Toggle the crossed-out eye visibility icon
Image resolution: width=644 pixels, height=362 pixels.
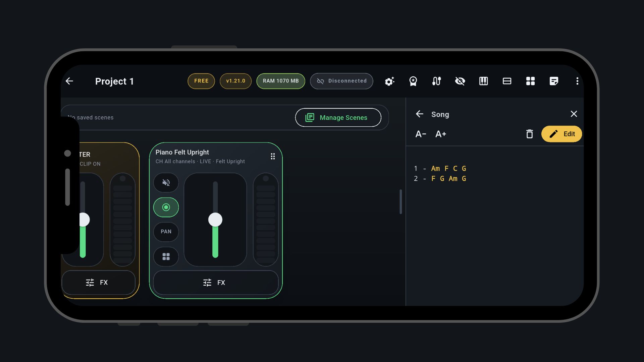point(460,81)
